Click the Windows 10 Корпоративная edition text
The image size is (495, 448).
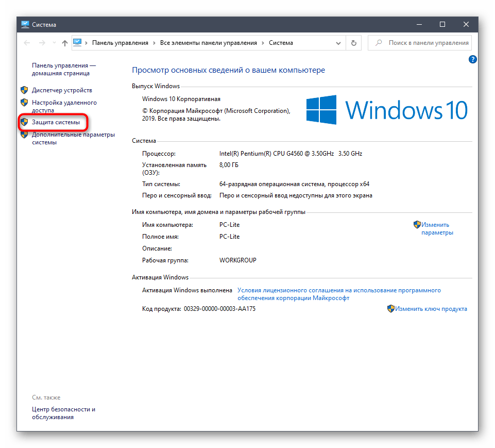[x=181, y=99]
